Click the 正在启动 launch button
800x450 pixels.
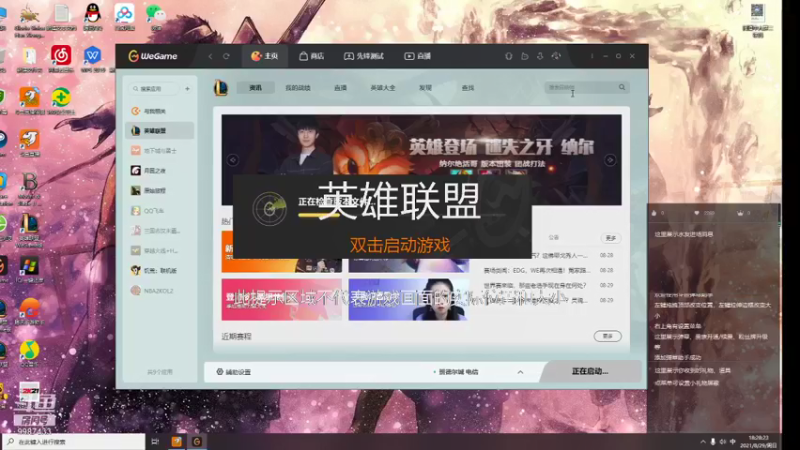click(590, 371)
